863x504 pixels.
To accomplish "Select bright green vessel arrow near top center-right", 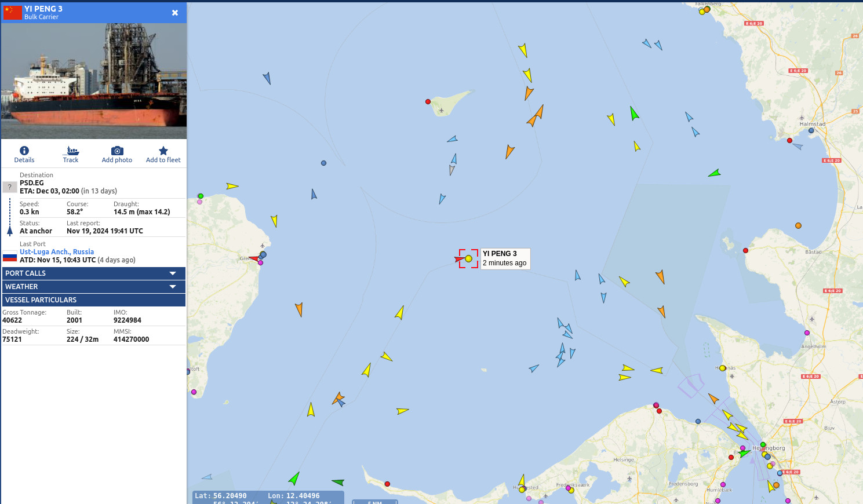I will (x=634, y=113).
